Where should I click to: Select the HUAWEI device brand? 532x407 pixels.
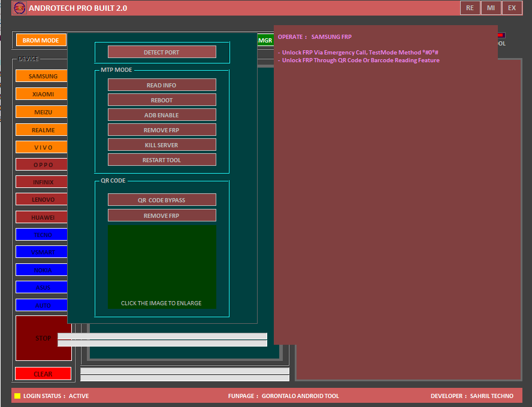click(x=41, y=217)
